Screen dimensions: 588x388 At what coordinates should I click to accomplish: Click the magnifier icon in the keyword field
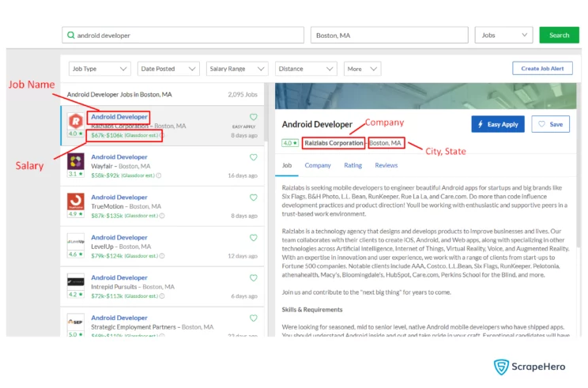coord(70,36)
